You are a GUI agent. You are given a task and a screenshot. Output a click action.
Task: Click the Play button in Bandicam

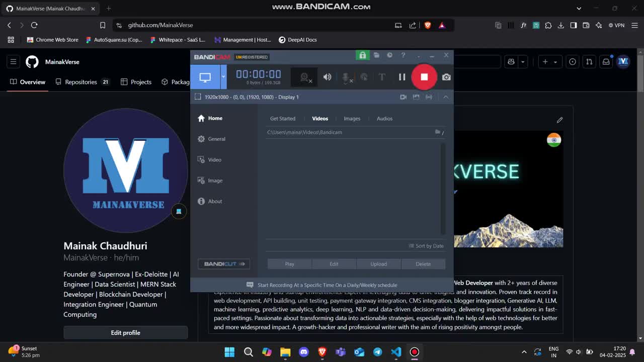pyautogui.click(x=289, y=264)
